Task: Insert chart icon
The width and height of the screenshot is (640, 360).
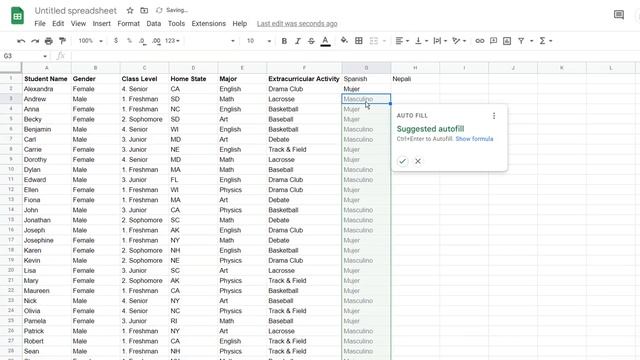Action: pos(507,41)
